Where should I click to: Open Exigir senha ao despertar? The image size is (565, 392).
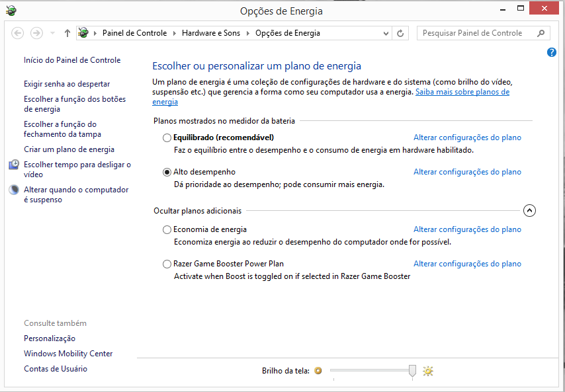pos(67,84)
